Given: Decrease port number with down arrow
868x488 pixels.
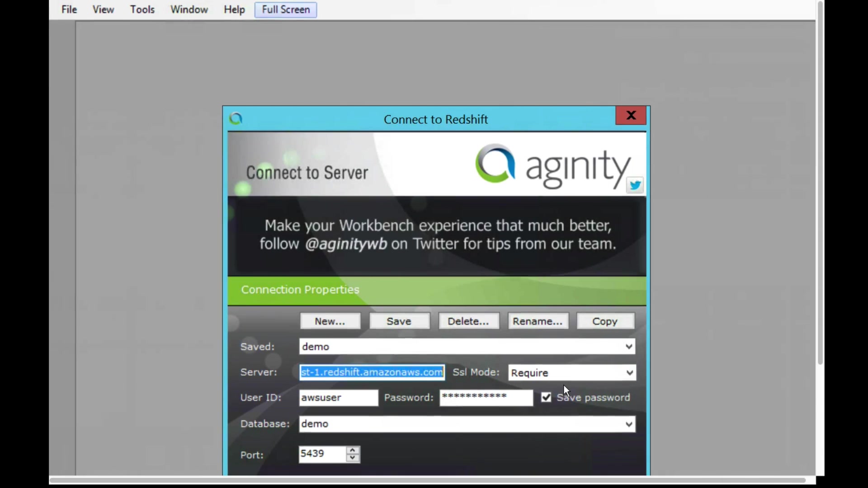Looking at the screenshot, I should click(353, 458).
